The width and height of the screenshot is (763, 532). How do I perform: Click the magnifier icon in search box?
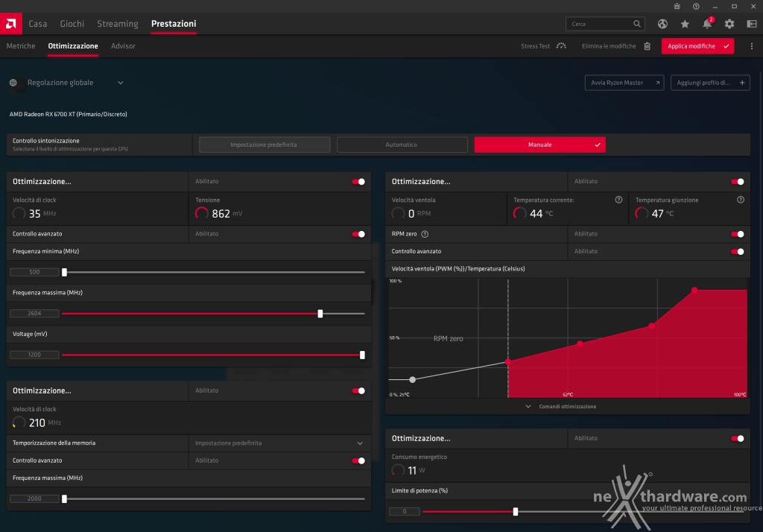pyautogui.click(x=637, y=23)
